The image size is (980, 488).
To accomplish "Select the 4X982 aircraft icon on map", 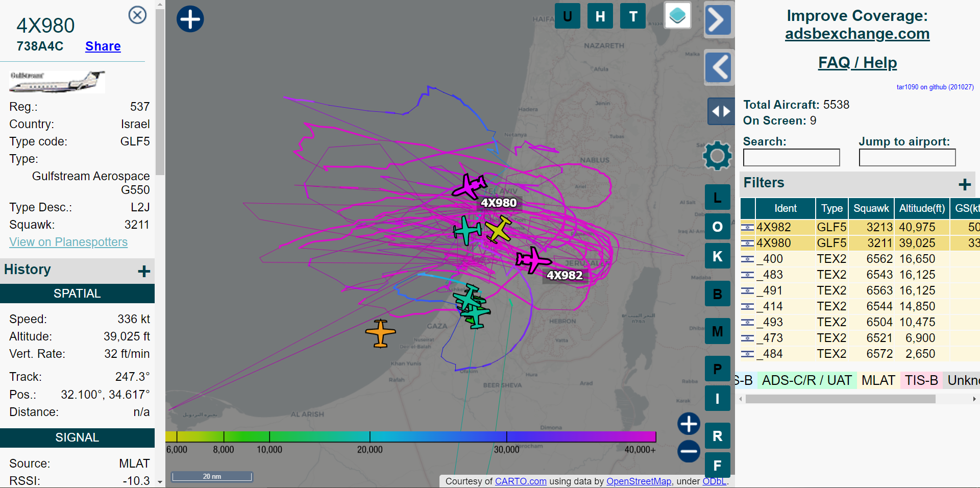I will point(533,260).
